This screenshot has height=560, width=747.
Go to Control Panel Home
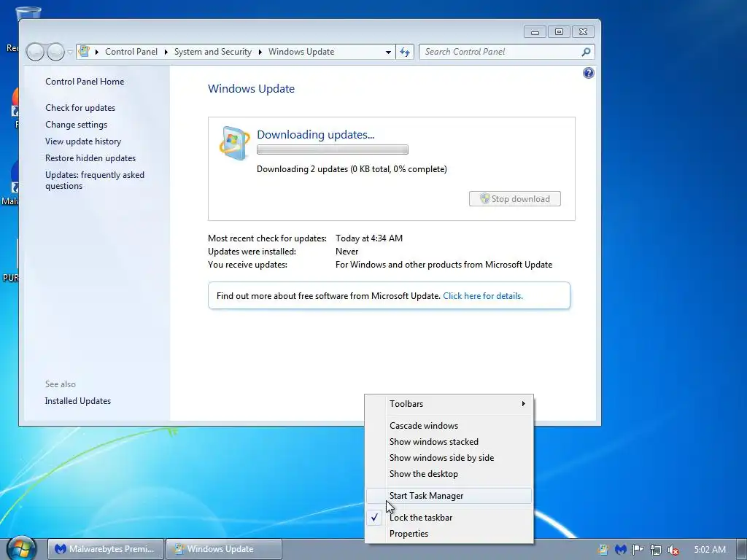[x=85, y=82]
